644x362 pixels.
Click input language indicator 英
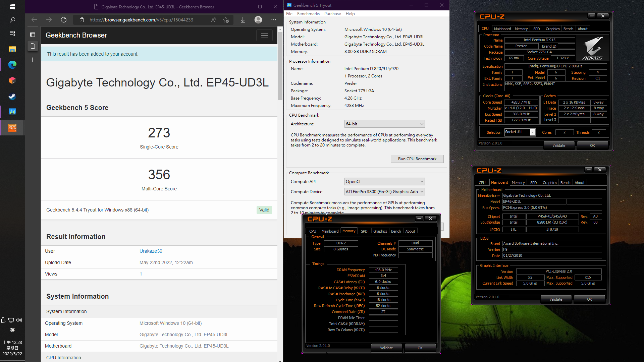click(x=12, y=330)
